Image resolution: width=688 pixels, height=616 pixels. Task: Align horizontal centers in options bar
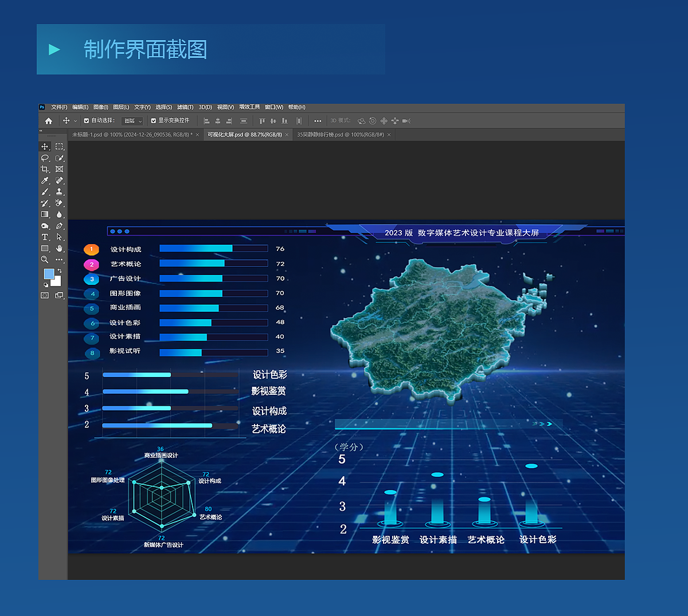[x=218, y=121]
